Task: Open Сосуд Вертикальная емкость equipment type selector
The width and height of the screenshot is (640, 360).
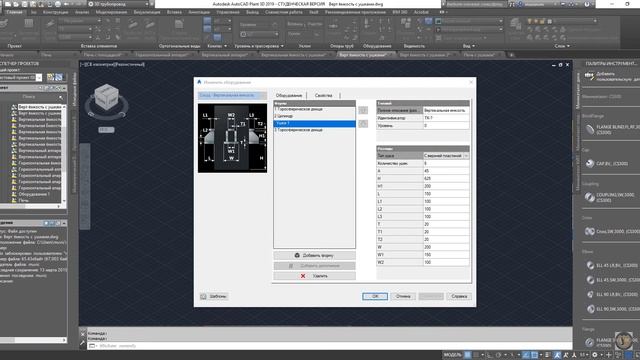Action: 232,96
